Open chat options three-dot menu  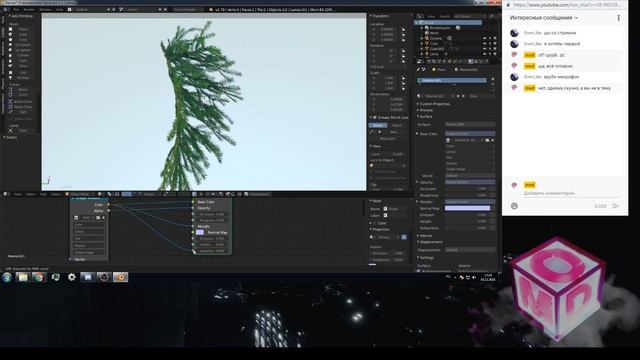click(618, 18)
